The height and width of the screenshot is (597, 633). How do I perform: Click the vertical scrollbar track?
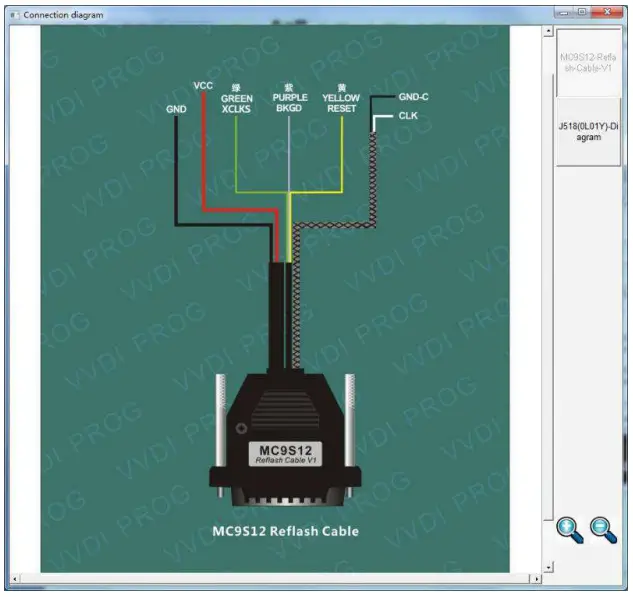tap(548, 299)
